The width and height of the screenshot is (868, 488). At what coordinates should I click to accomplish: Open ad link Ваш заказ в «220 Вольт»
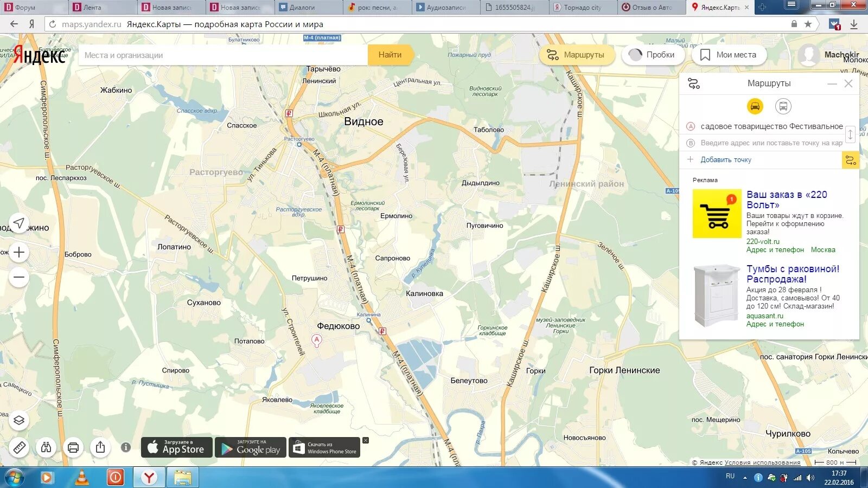coord(787,200)
